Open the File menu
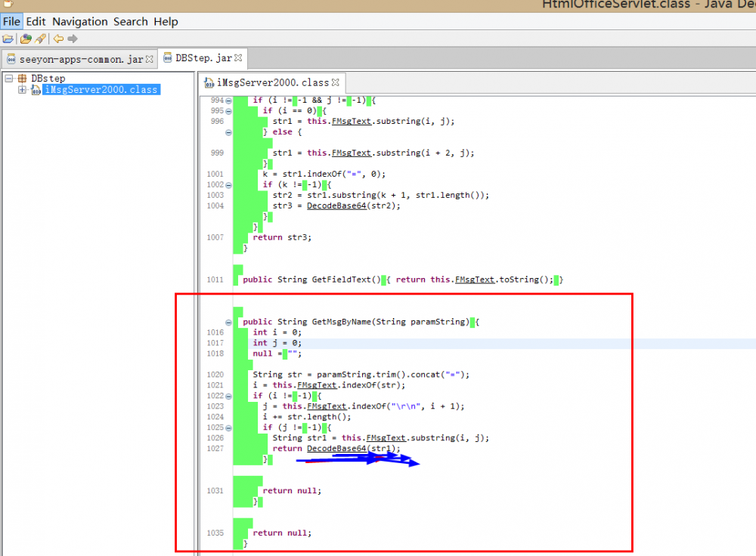Viewport: 756px width, 556px height. click(11, 22)
